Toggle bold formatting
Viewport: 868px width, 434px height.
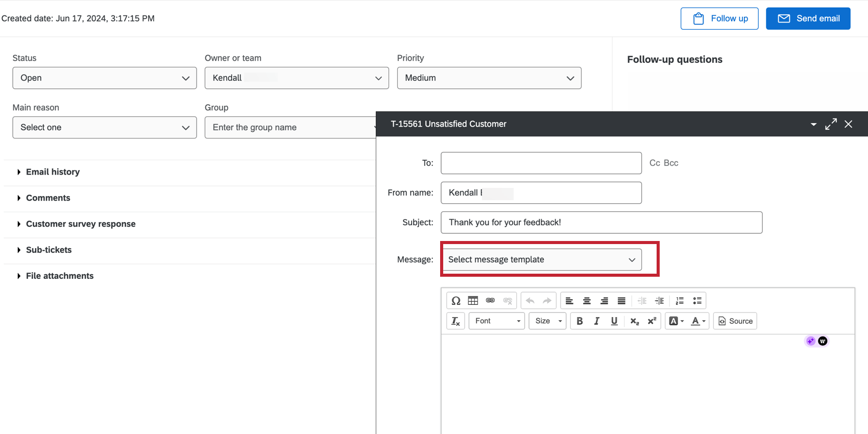pos(580,321)
